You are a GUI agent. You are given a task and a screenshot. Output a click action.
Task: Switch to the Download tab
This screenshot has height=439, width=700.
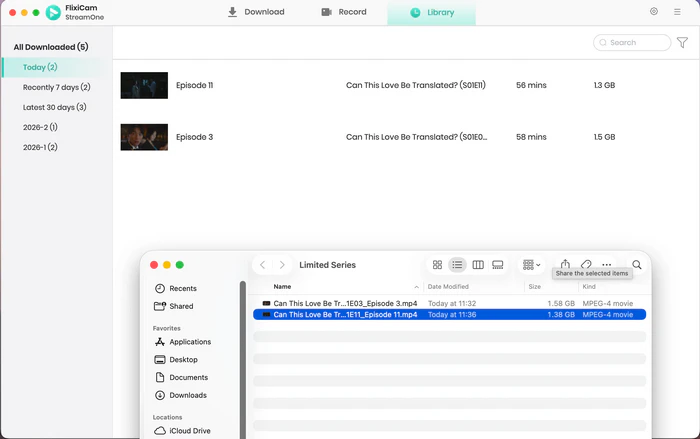(x=256, y=12)
